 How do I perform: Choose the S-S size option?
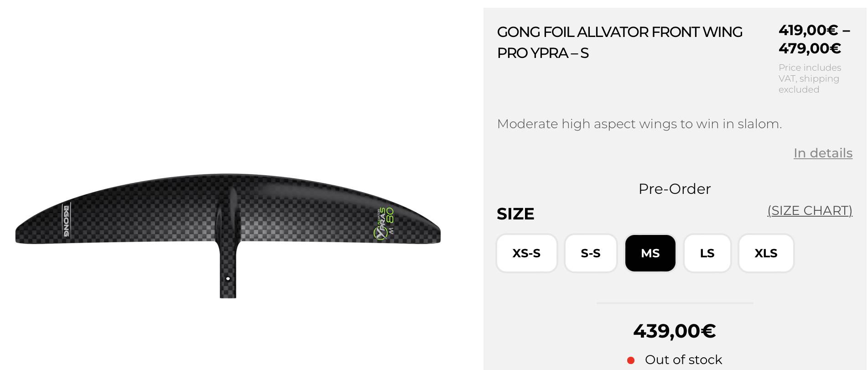coord(590,253)
